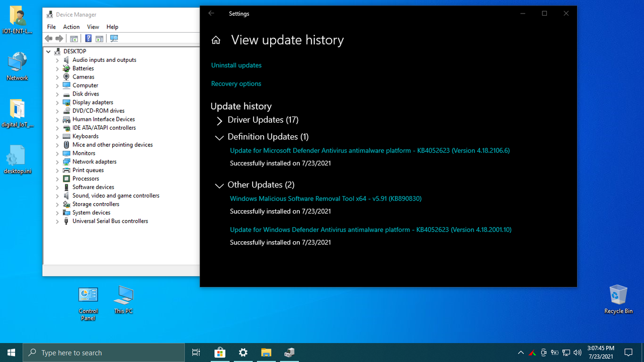Select 'Computer' tree row in Device Manager
Viewport: 644px width, 362px height.
[85, 85]
